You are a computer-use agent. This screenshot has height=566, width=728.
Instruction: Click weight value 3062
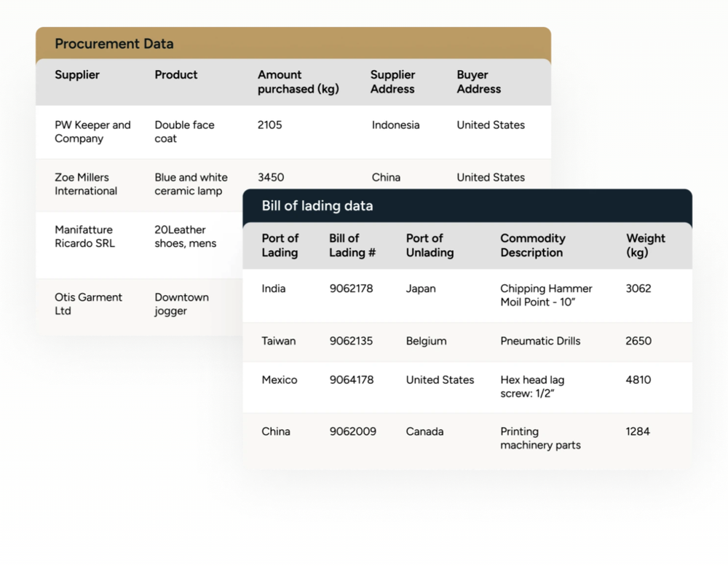pyautogui.click(x=638, y=288)
